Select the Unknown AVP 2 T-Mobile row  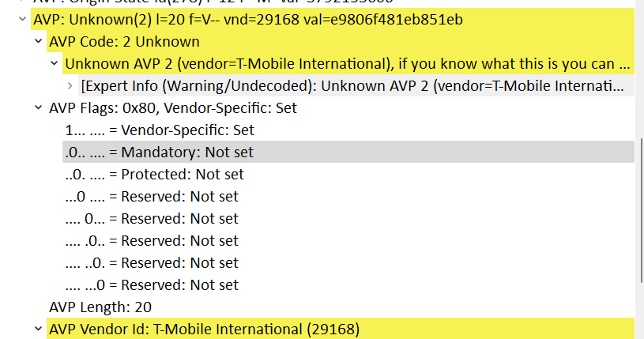point(348,63)
